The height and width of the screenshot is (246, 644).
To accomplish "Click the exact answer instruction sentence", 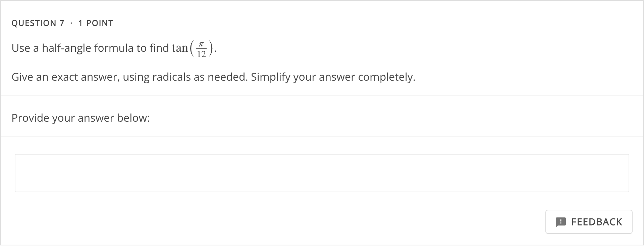I will point(213,77).
